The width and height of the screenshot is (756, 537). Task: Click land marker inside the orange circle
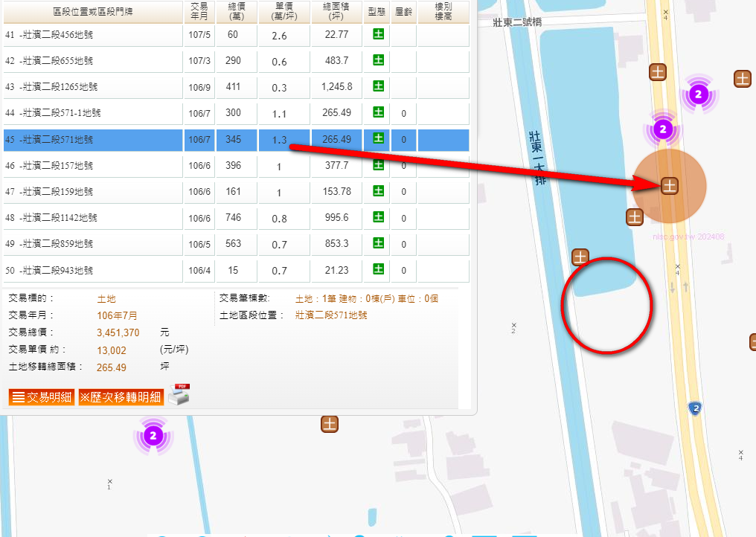670,185
